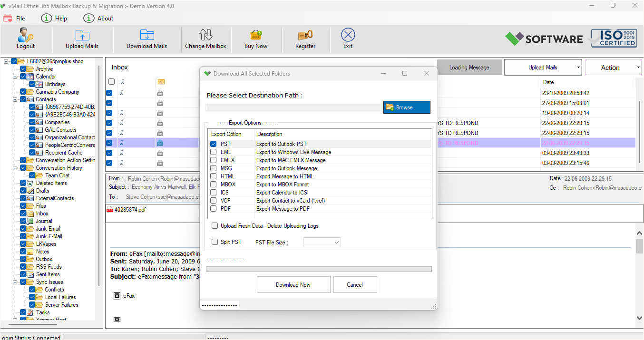The image size is (644, 340).
Task: Click the ISO 9001 certified badge
Action: 614,38
